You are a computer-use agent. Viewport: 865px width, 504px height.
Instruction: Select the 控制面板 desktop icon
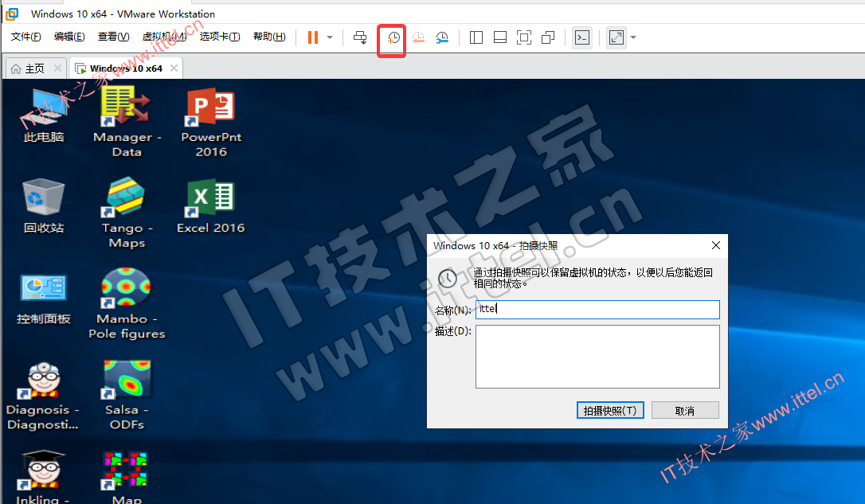click(44, 299)
